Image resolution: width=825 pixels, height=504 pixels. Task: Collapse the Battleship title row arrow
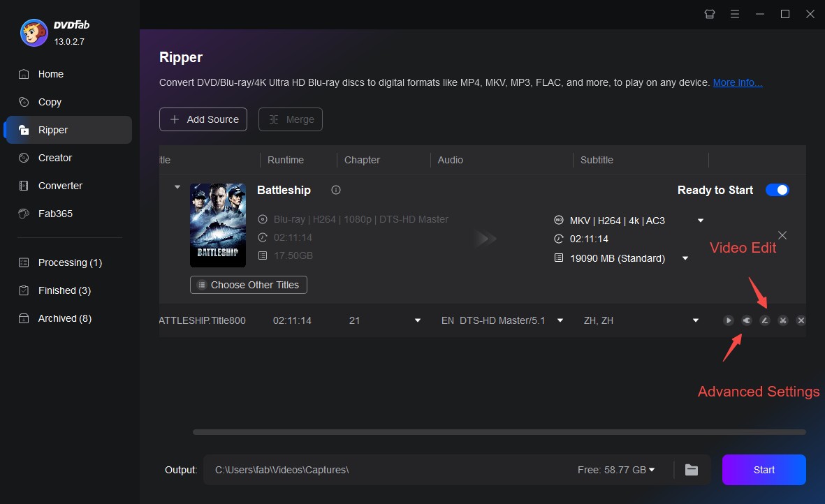(177, 186)
